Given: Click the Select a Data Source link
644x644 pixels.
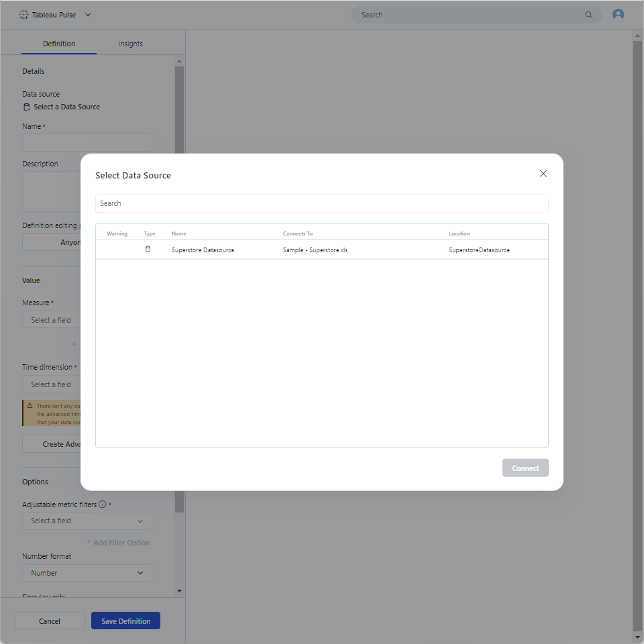Looking at the screenshot, I should [66, 107].
